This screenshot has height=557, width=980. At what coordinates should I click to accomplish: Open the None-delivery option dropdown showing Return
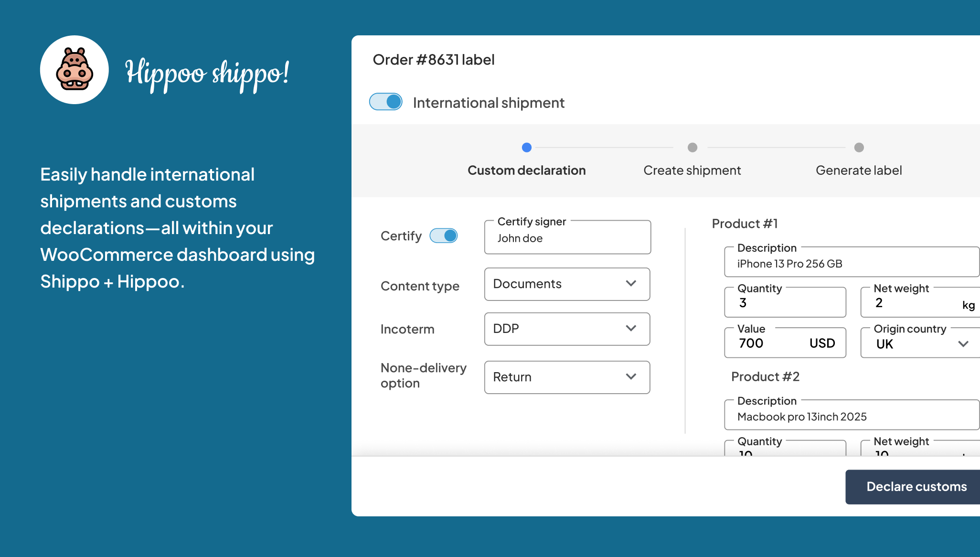(567, 377)
